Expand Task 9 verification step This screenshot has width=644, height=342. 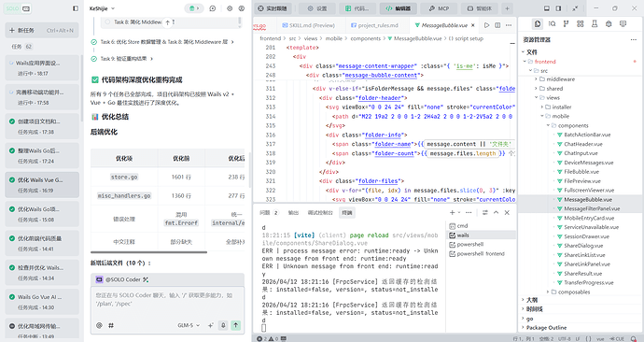tap(127, 59)
